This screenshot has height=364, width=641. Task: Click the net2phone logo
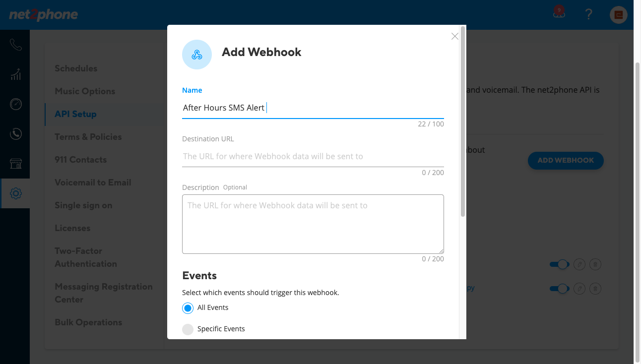pyautogui.click(x=44, y=15)
